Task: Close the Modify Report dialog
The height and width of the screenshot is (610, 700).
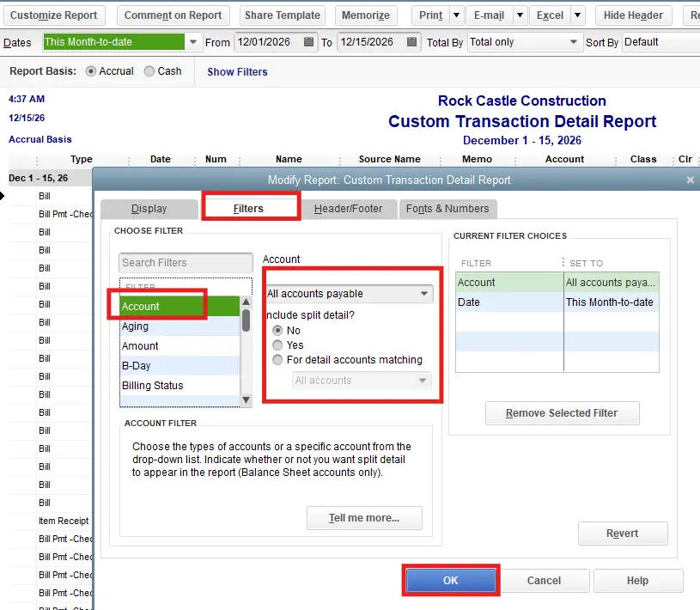Action: tap(690, 180)
